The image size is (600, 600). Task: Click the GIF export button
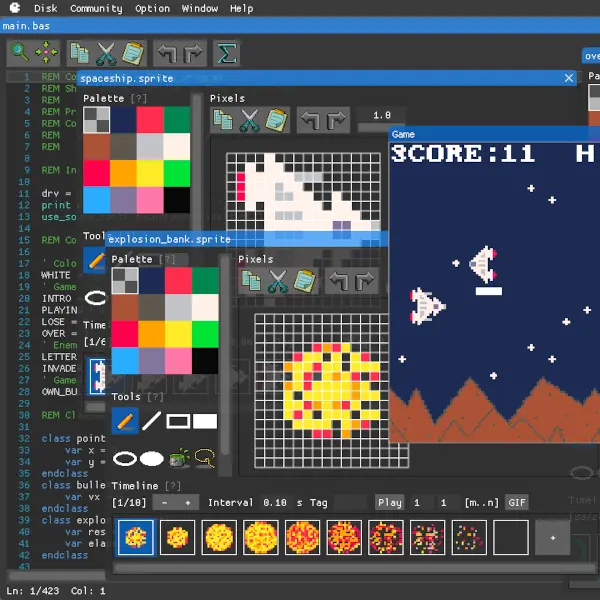516,502
